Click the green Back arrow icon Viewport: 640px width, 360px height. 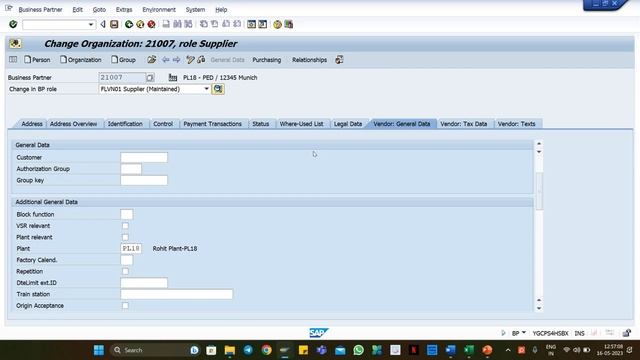pos(129,24)
